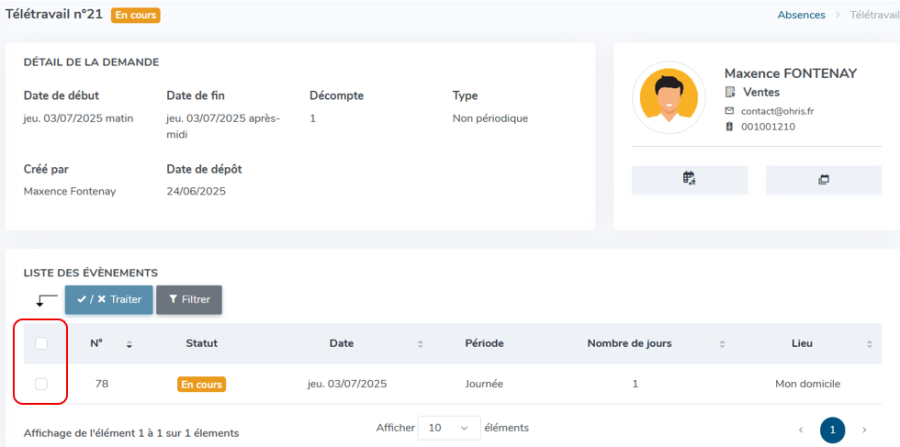Select page 1 in the pagination
Image resolution: width=900 pixels, height=447 pixels.
tap(832, 429)
